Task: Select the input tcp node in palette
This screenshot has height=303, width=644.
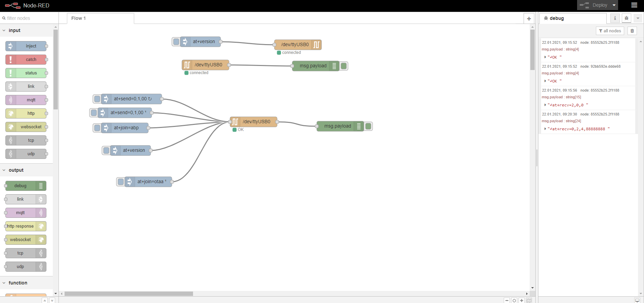Action: pos(26,140)
